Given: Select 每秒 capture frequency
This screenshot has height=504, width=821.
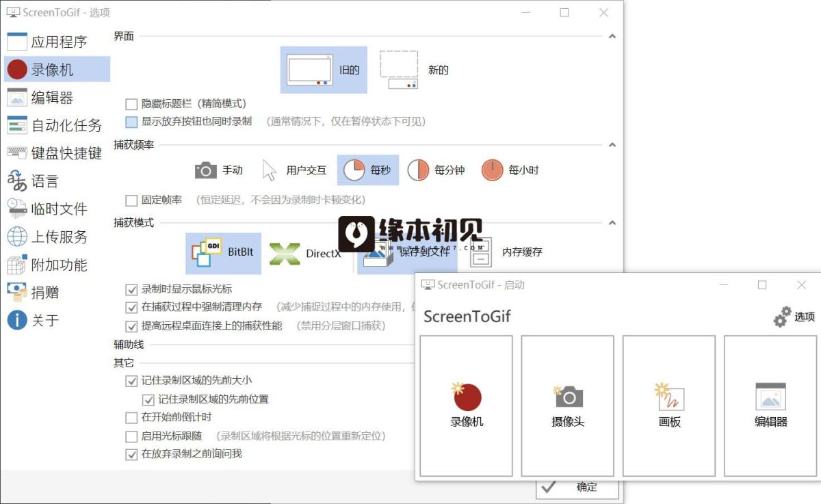Looking at the screenshot, I should 368,170.
